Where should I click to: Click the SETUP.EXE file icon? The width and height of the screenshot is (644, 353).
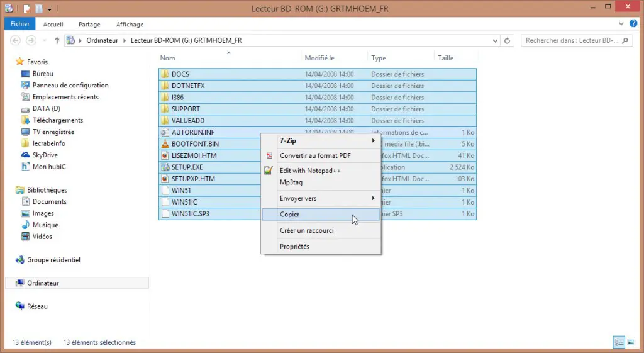[x=165, y=167]
